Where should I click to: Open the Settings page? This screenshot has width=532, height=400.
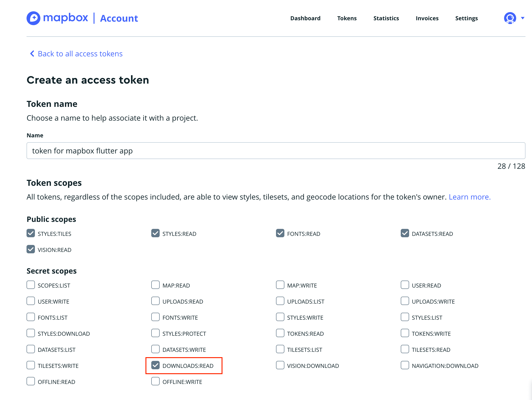tap(466, 18)
